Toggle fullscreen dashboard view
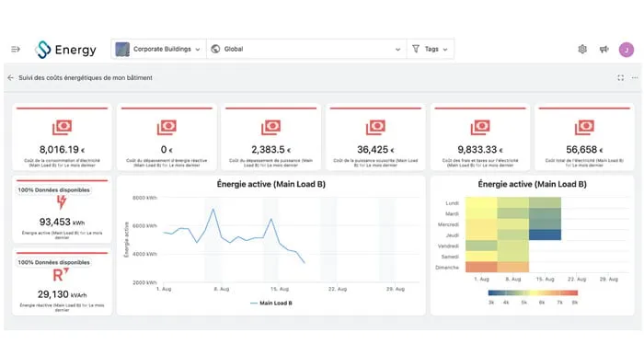 point(621,77)
